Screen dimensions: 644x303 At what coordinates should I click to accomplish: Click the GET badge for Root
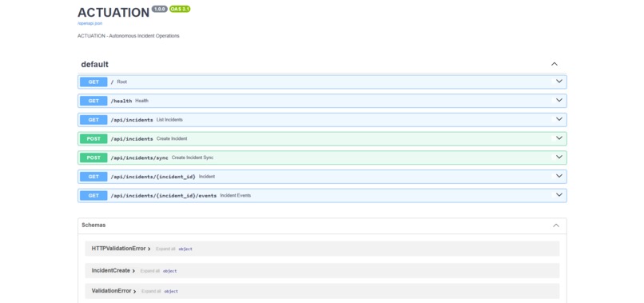point(93,82)
